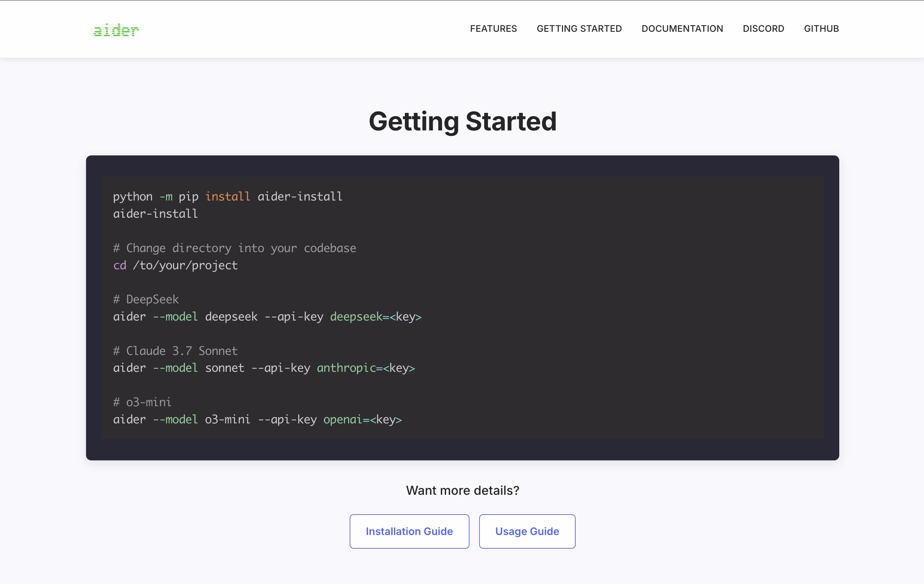Open the Features nav link
This screenshot has width=924, height=584.
[493, 29]
